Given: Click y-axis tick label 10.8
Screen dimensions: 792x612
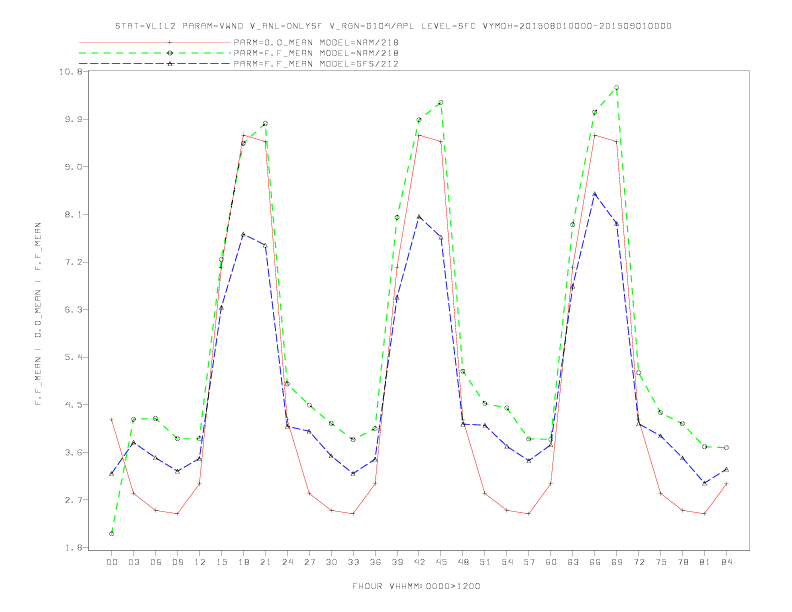Looking at the screenshot, I should (x=70, y=72).
